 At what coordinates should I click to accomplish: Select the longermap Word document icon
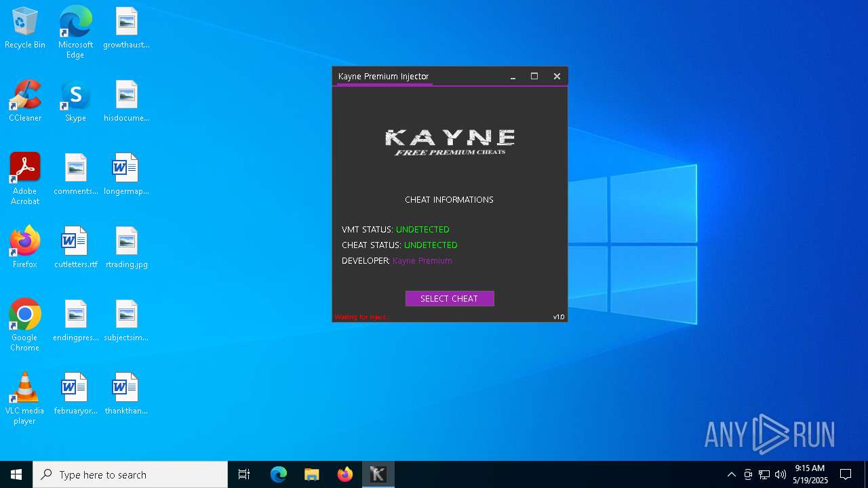[126, 174]
